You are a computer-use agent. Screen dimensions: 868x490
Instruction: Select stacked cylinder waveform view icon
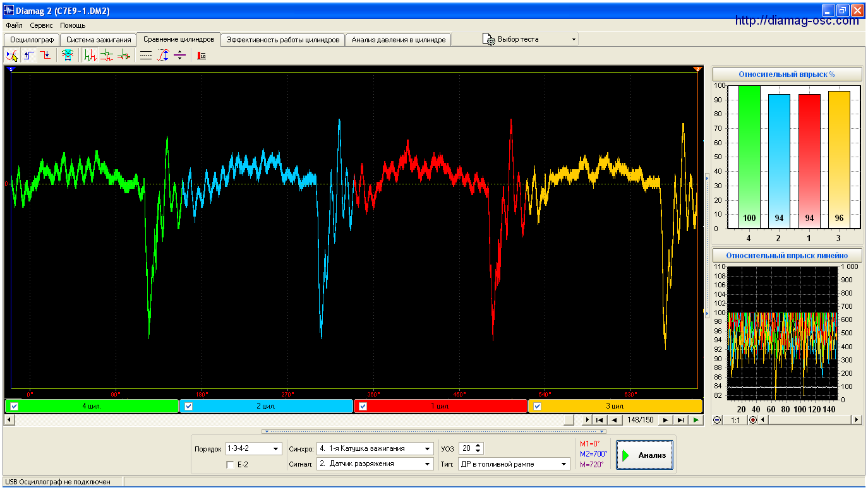pos(107,56)
